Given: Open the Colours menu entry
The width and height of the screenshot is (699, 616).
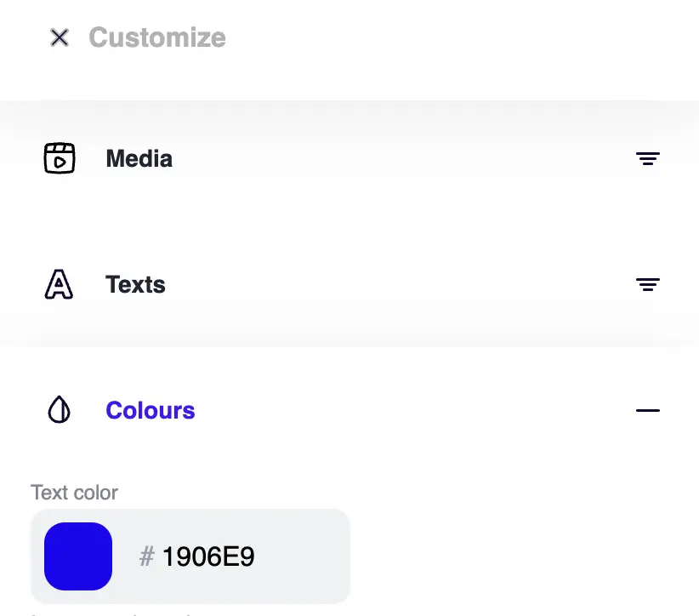Looking at the screenshot, I should (x=150, y=410).
